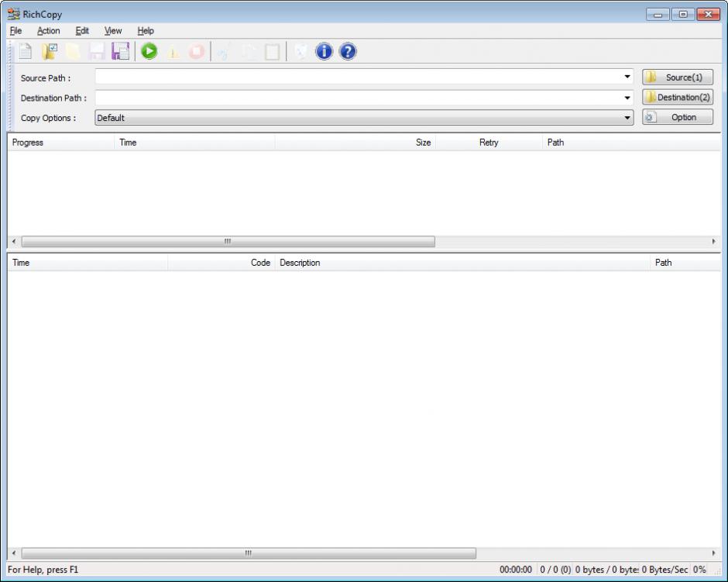Click the Progress column header
Image resolution: width=728 pixels, height=582 pixels.
click(x=61, y=142)
